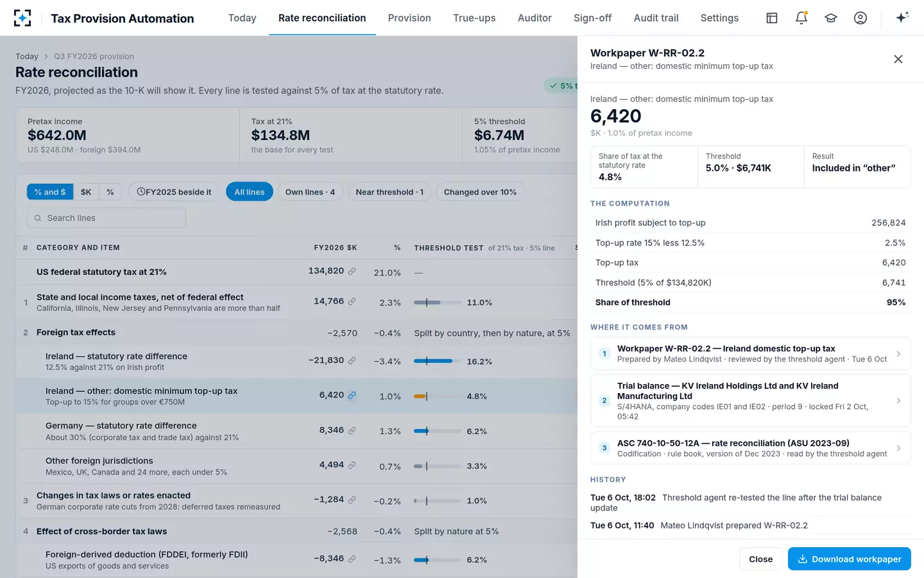Go to the Today tab
The height and width of the screenshot is (578, 924).
(x=242, y=18)
